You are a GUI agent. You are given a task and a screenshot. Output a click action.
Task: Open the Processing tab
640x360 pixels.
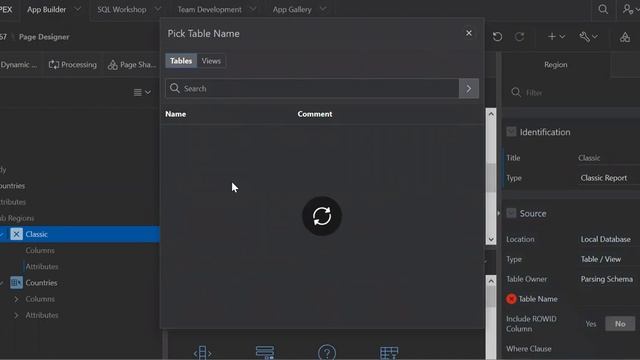[73, 64]
